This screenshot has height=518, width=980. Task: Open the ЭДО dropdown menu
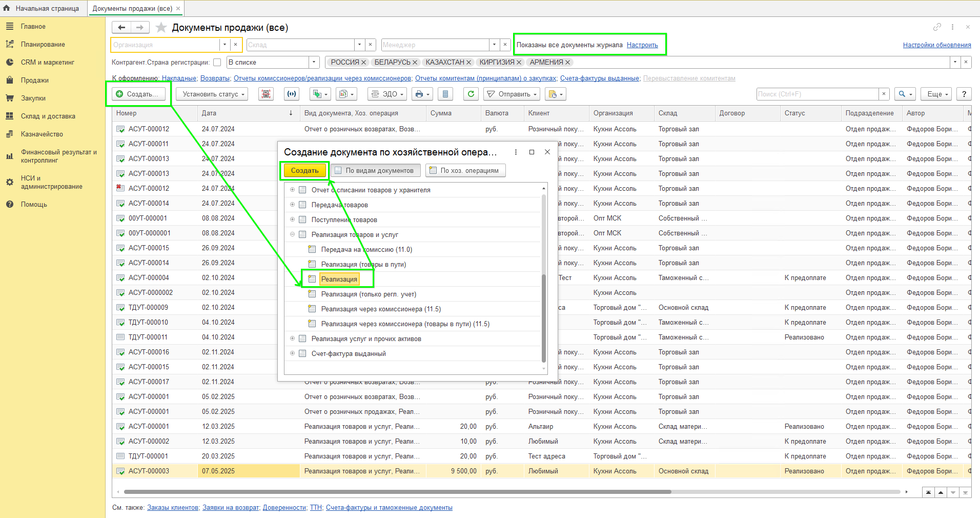(x=387, y=94)
